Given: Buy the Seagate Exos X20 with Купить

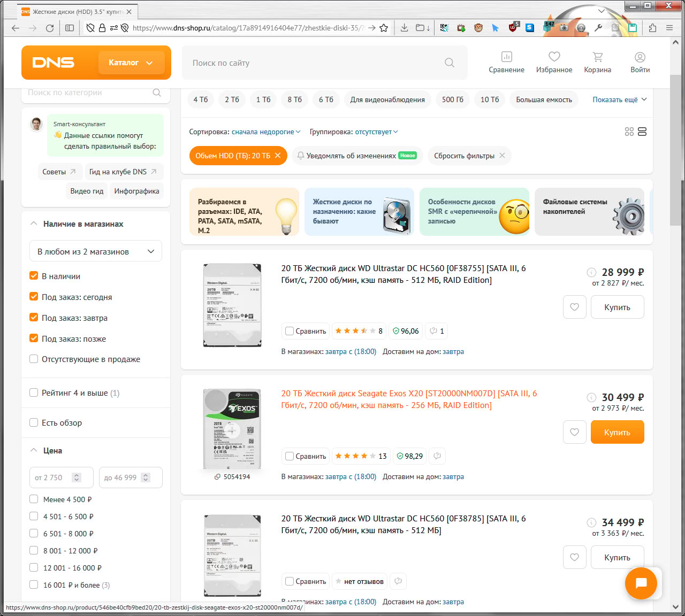Looking at the screenshot, I should [x=617, y=432].
